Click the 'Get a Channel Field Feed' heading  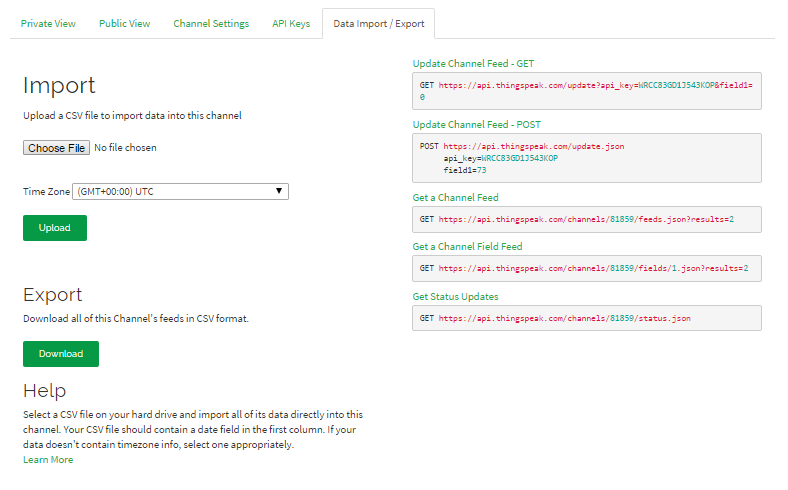click(x=467, y=246)
